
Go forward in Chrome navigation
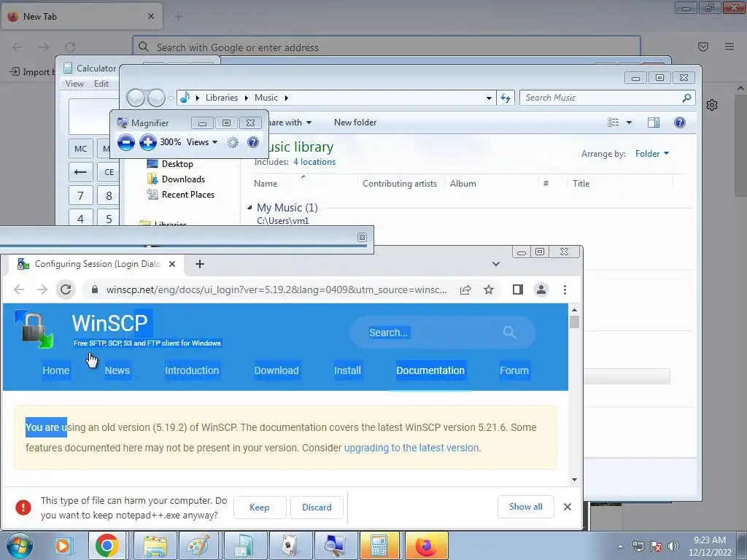(42, 289)
